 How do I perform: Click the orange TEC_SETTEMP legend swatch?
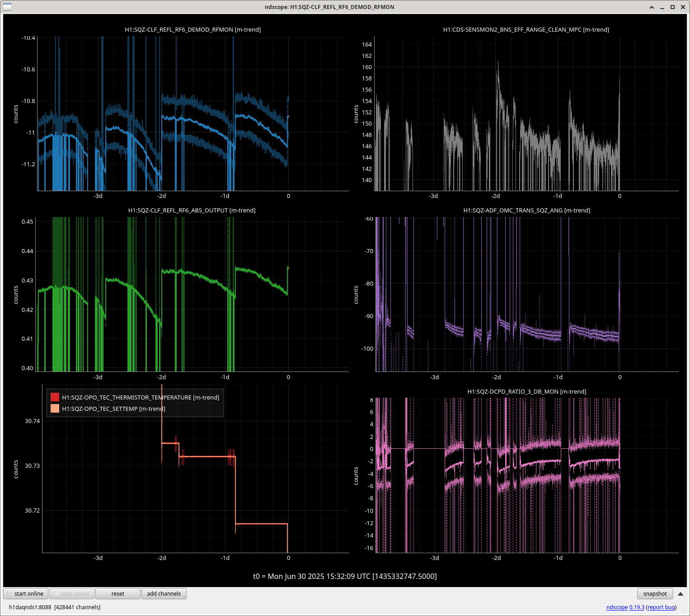coord(55,409)
